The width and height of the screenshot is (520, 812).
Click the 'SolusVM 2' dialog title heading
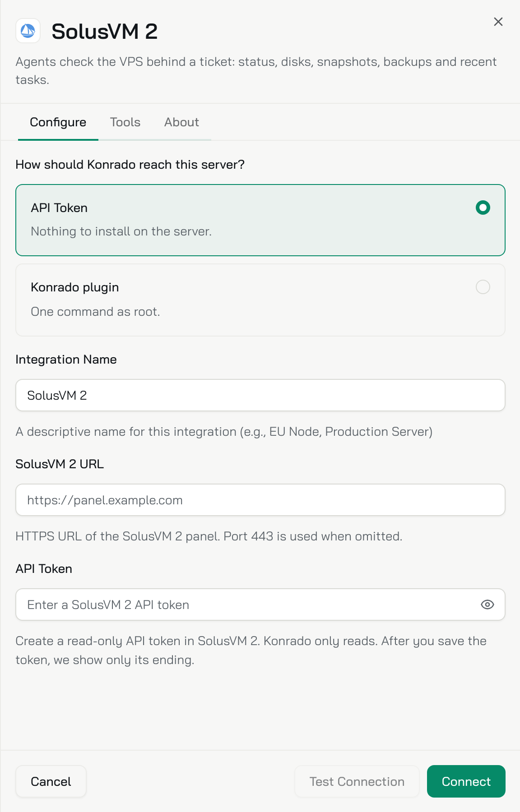[x=104, y=32]
